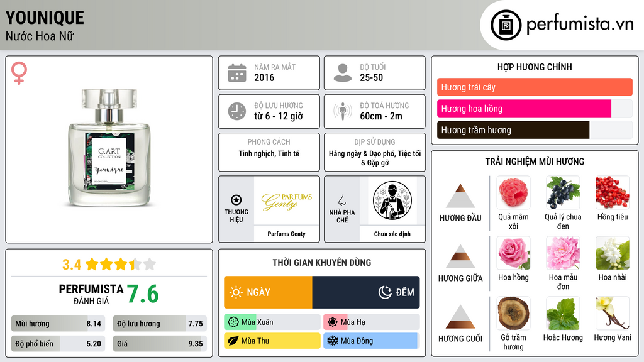Click the pink female gender symbol icon
The height and width of the screenshot is (362, 644).
pos(19,73)
